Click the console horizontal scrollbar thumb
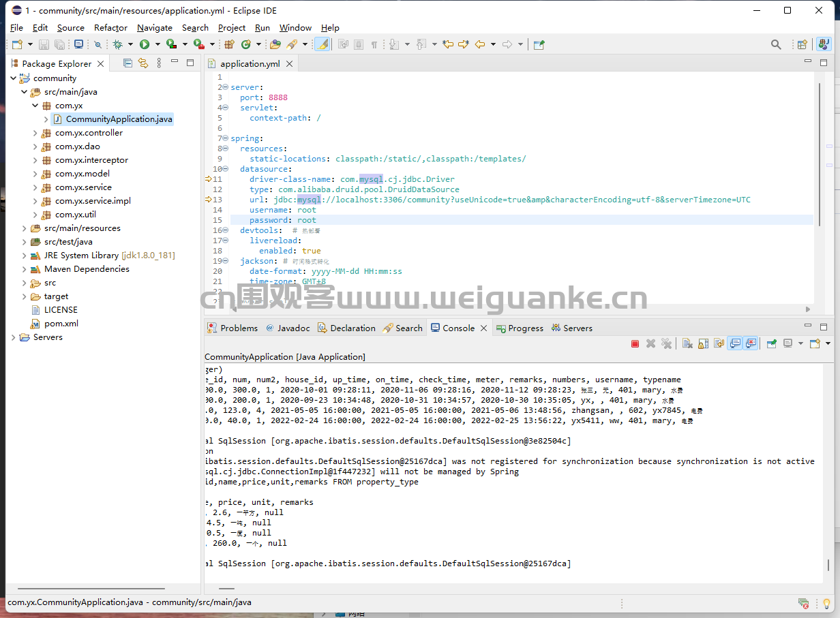 click(x=227, y=589)
